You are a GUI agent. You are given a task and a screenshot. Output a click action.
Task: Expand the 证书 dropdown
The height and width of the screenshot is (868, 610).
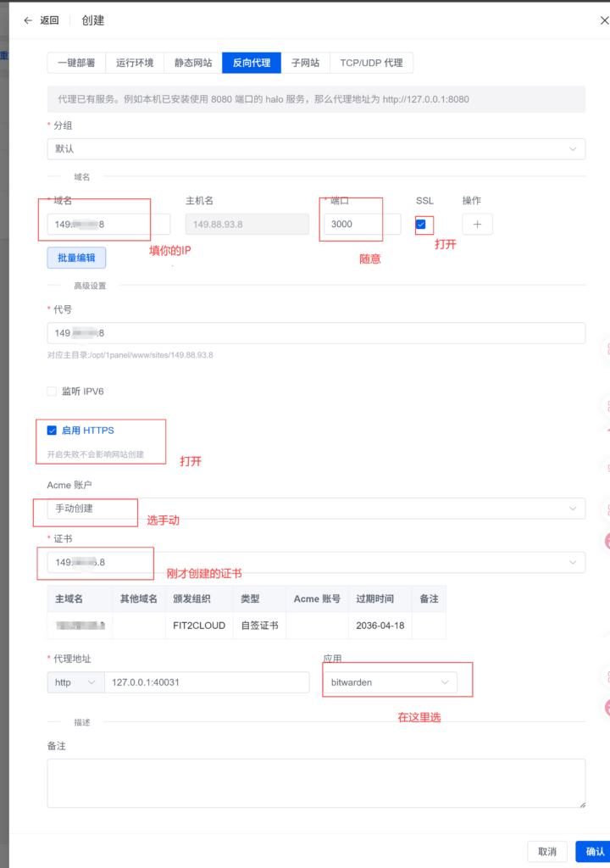pyautogui.click(x=316, y=563)
